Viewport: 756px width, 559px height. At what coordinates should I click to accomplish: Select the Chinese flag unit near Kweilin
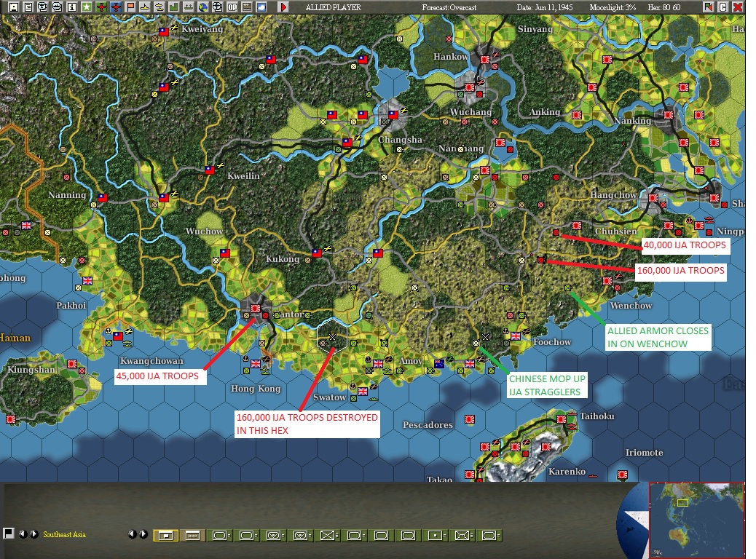tap(209, 170)
